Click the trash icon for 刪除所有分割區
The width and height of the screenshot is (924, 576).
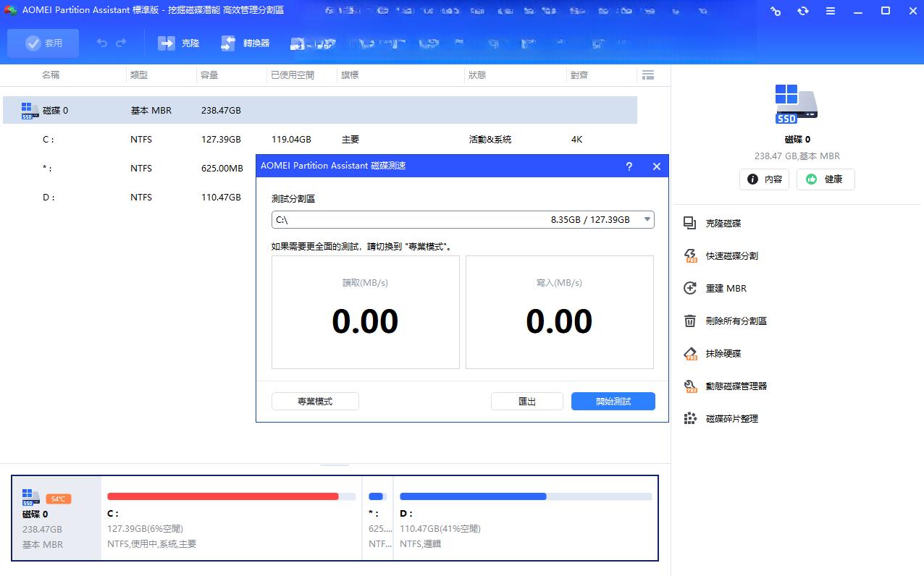pos(690,321)
